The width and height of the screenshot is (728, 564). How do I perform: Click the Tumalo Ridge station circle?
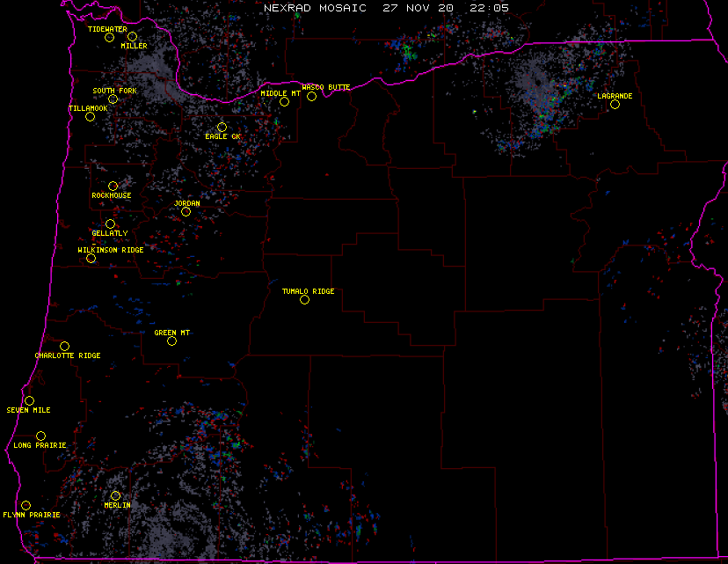click(305, 300)
